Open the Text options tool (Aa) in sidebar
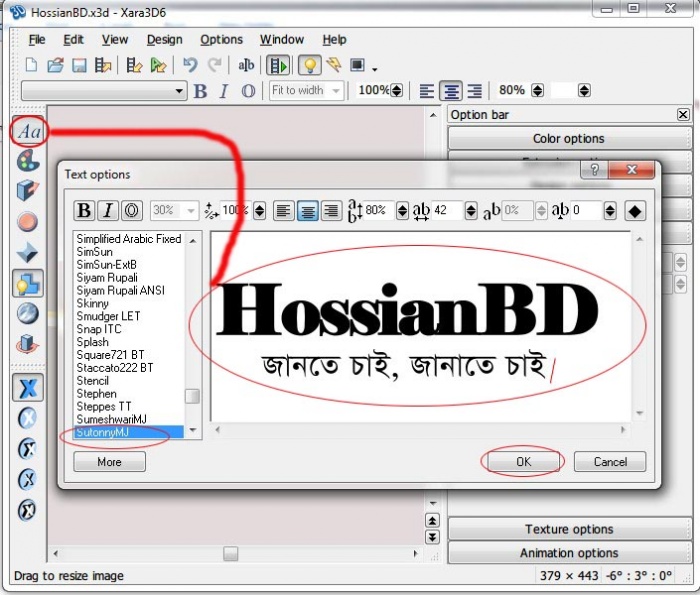Viewport: 700px width, 595px height. coord(29,131)
